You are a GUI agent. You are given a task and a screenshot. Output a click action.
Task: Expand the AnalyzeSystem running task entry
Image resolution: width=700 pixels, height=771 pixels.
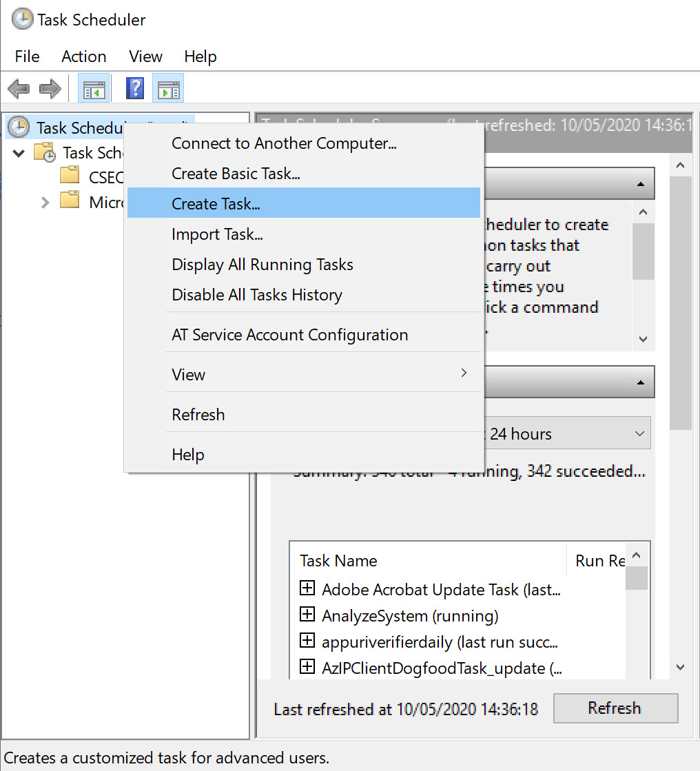(x=307, y=614)
